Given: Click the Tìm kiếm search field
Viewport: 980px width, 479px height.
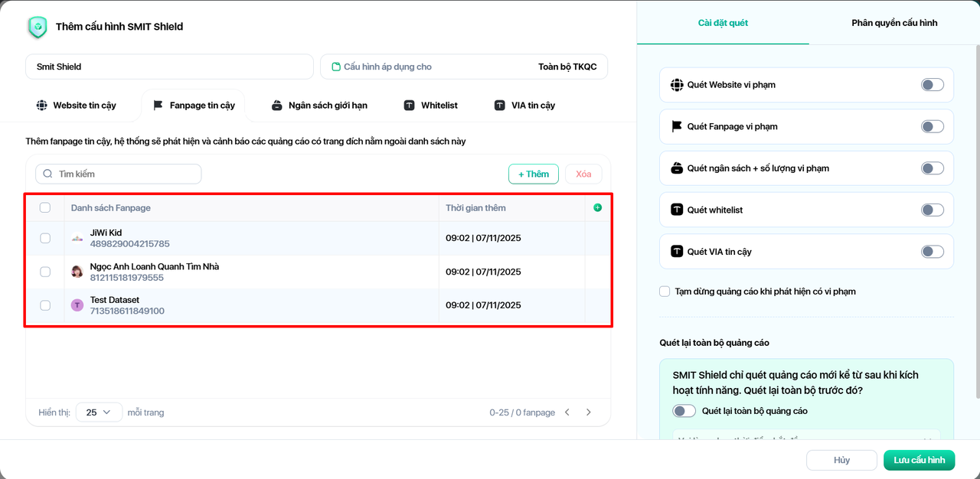Looking at the screenshot, I should pos(122,174).
